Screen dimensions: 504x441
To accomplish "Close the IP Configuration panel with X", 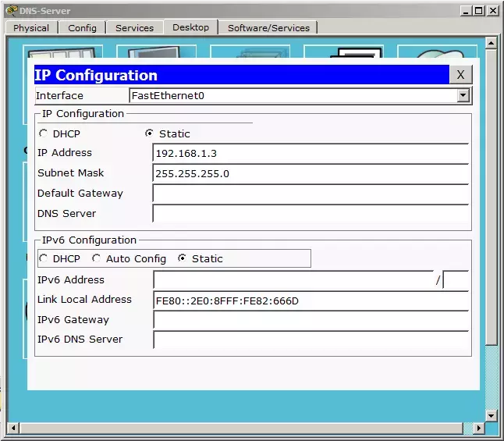I will pos(460,75).
